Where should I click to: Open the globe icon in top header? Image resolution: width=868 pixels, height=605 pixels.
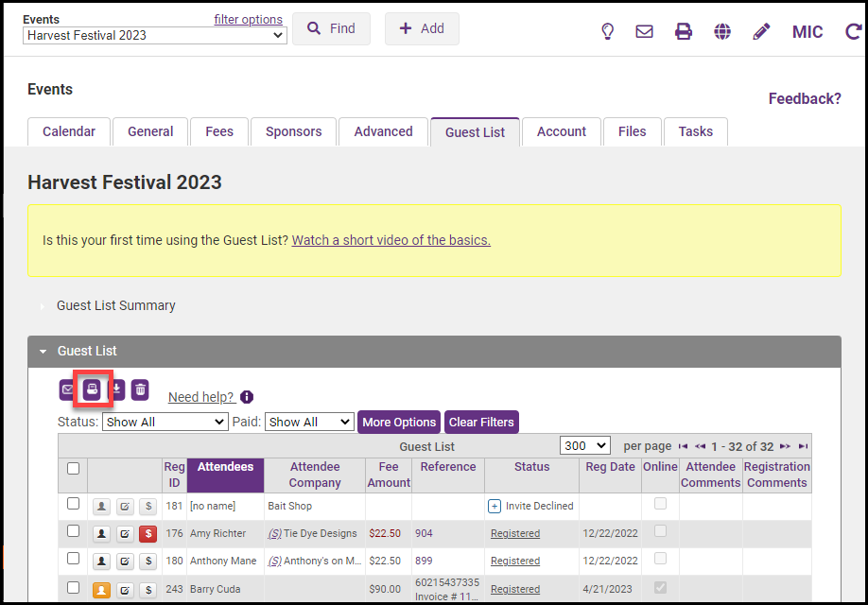point(722,31)
